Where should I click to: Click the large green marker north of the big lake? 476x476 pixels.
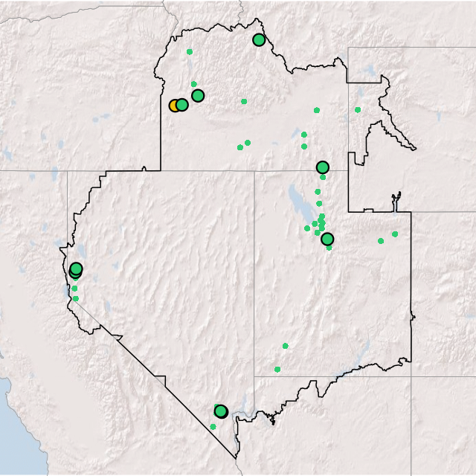[x=322, y=167]
